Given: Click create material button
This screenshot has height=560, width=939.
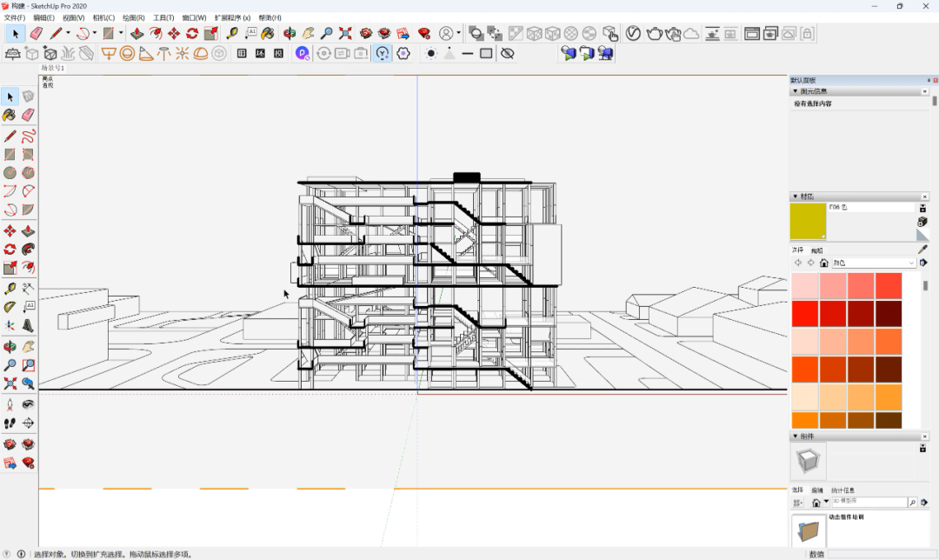Looking at the screenshot, I should pos(922,222).
